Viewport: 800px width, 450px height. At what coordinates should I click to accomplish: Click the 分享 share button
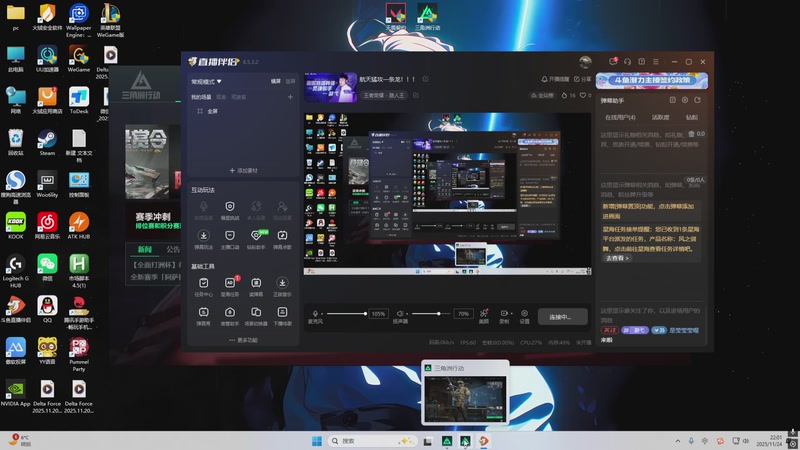[582, 79]
